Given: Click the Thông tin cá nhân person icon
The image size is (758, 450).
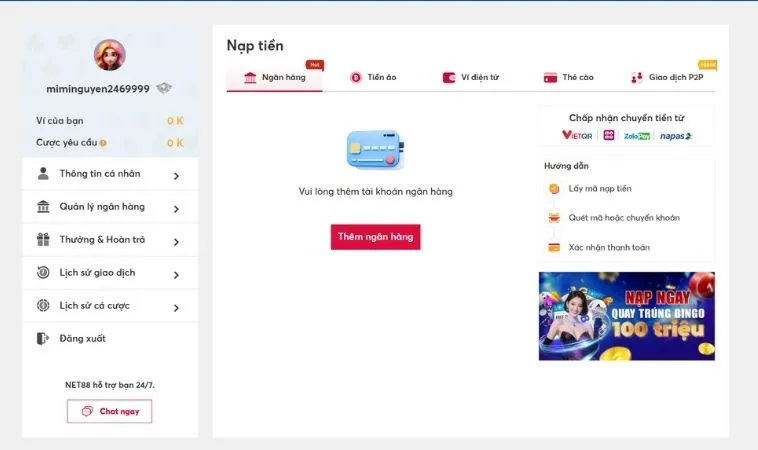Looking at the screenshot, I should 43,174.
